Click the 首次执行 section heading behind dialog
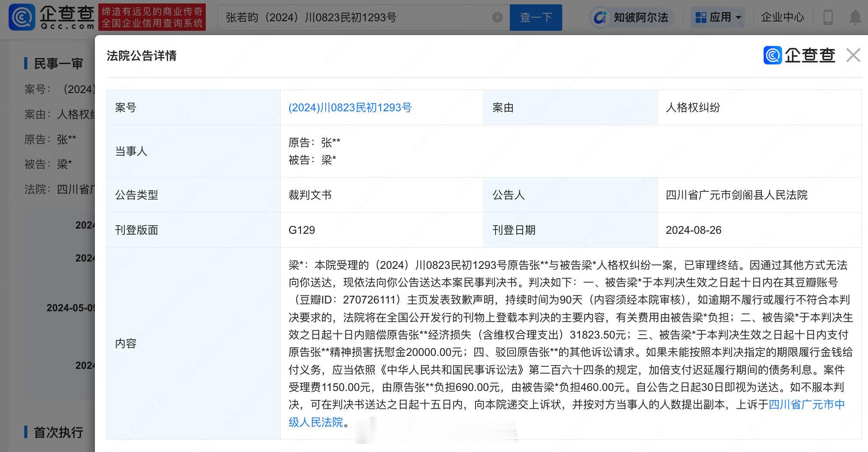Screen dimensions: 868x452 (58, 433)
